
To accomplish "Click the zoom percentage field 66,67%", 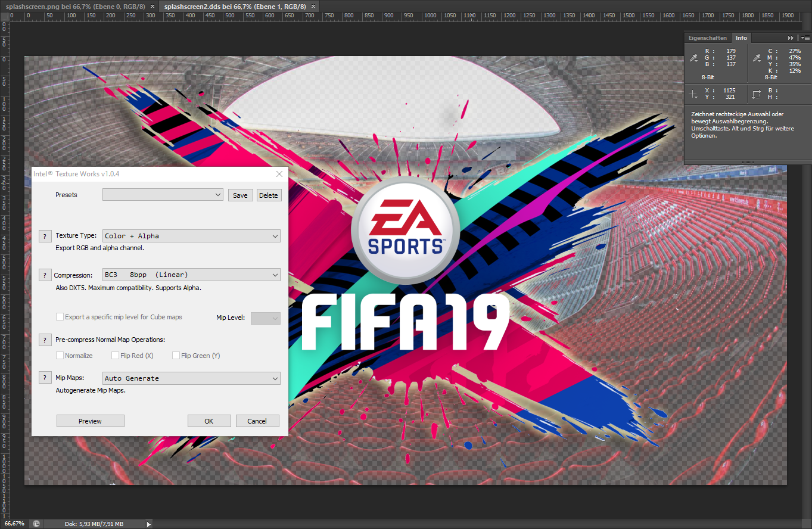I will 14,524.
